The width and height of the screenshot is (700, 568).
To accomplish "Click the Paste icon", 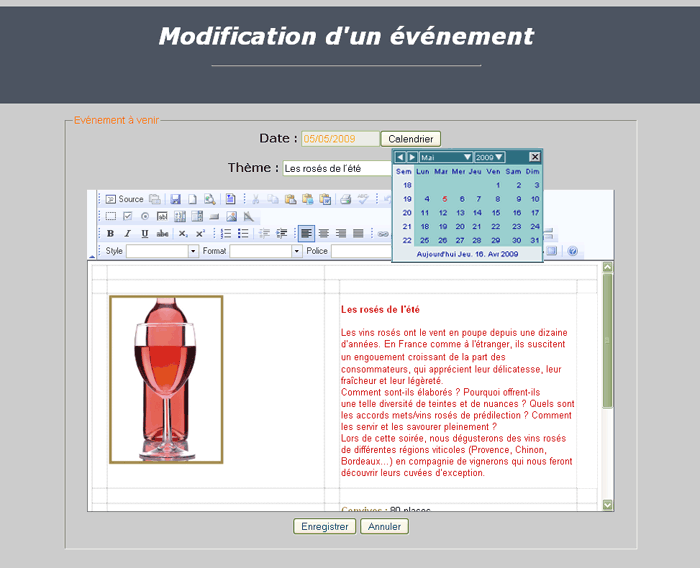I will point(290,199).
